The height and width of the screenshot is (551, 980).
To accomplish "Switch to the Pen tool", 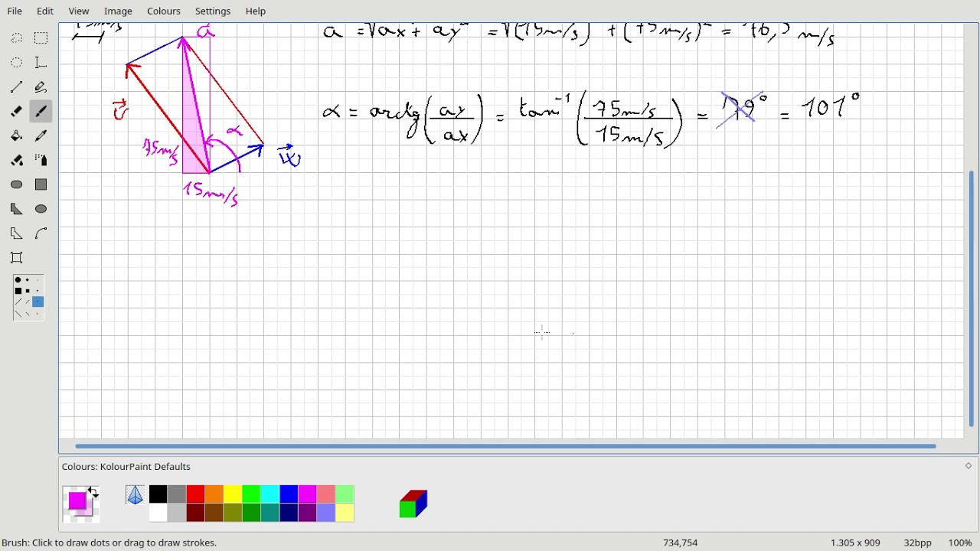I will pyautogui.click(x=41, y=87).
